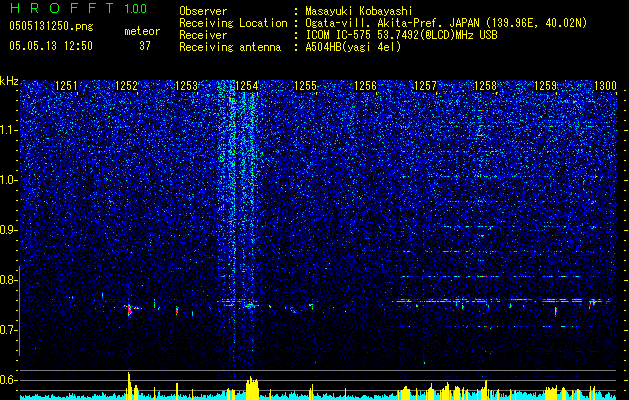Image resolution: width=629 pixels, height=400 pixels.
Task: Click the Receiver field label
Action: click(x=203, y=35)
